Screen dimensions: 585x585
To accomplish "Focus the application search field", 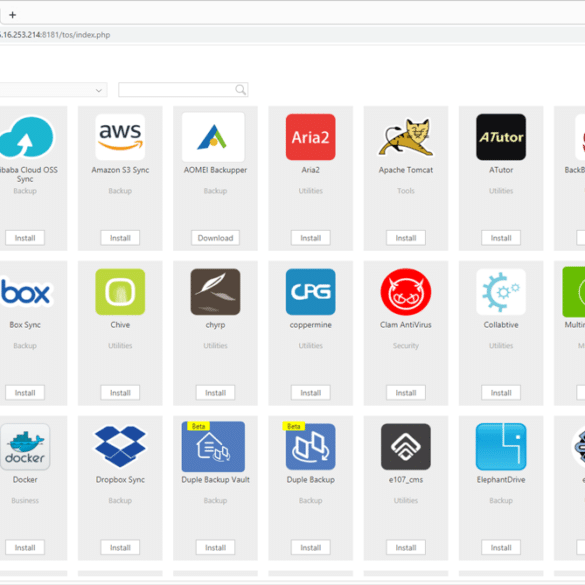I will pyautogui.click(x=183, y=90).
